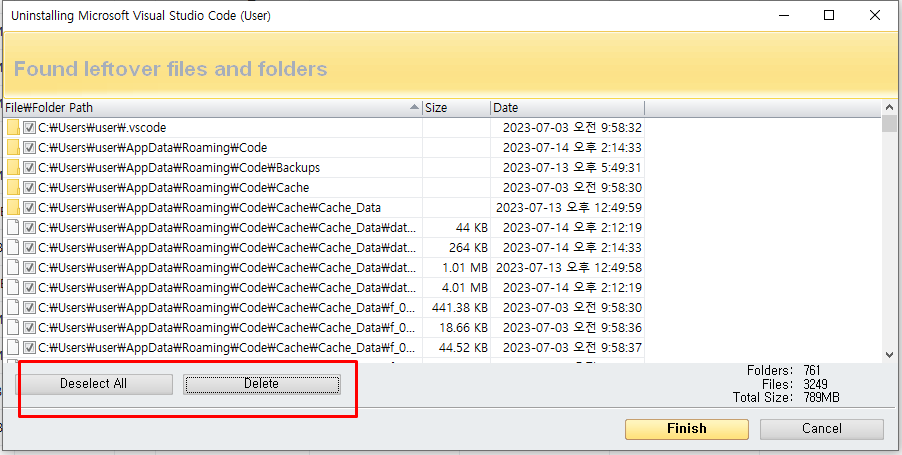902x455 pixels.
Task: Click scrollbar up arrow of file list
Action: point(889,108)
